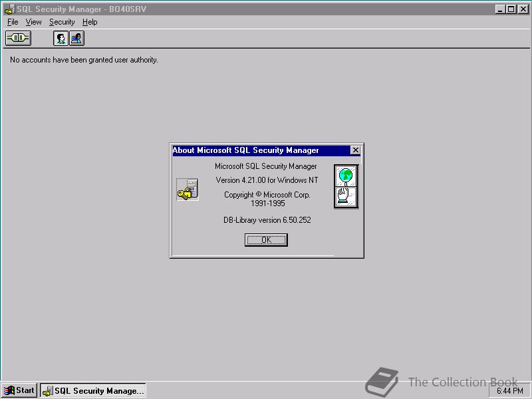Open the Security menu

62,22
